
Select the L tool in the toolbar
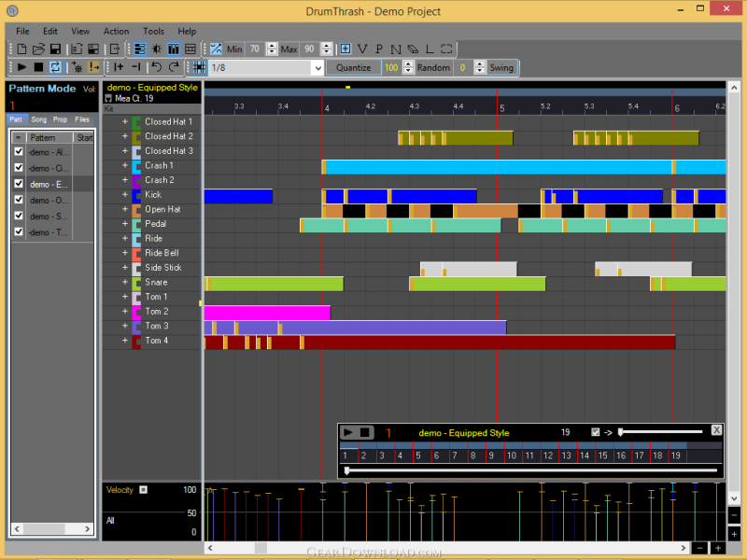tap(430, 49)
